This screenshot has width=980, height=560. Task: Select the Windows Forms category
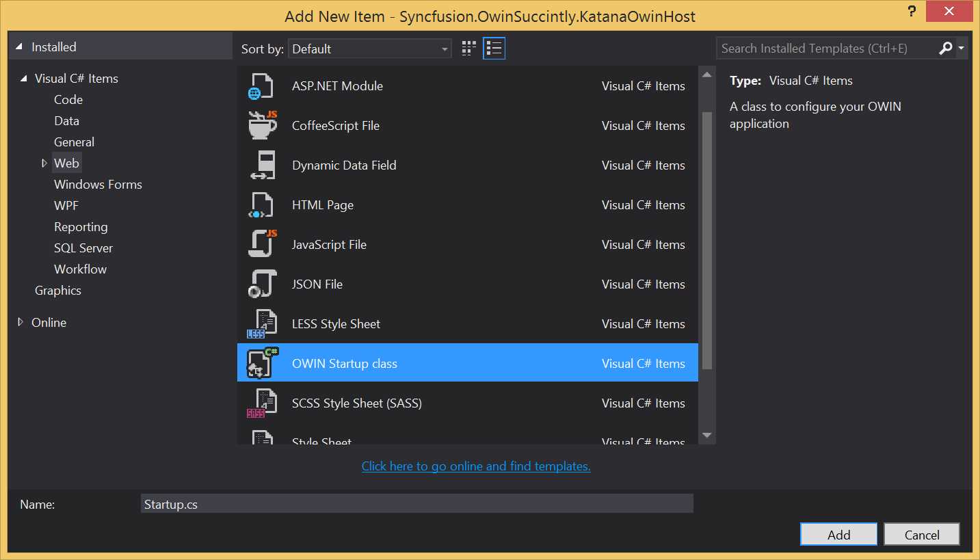(x=98, y=185)
